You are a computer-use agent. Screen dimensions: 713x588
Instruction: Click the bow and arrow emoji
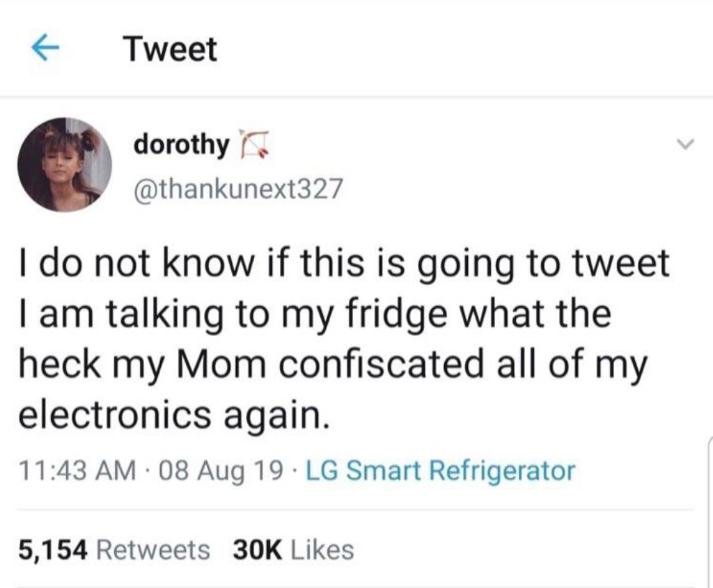(x=247, y=143)
